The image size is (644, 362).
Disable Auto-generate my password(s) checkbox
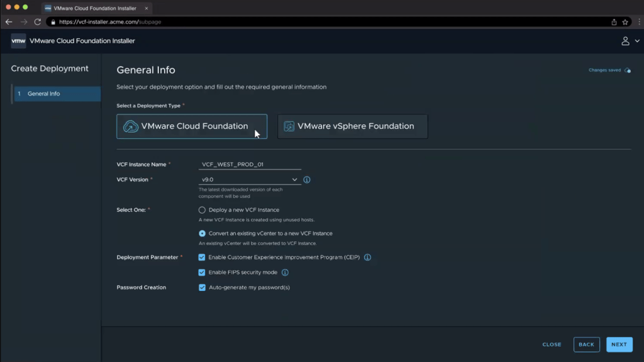[202, 288]
